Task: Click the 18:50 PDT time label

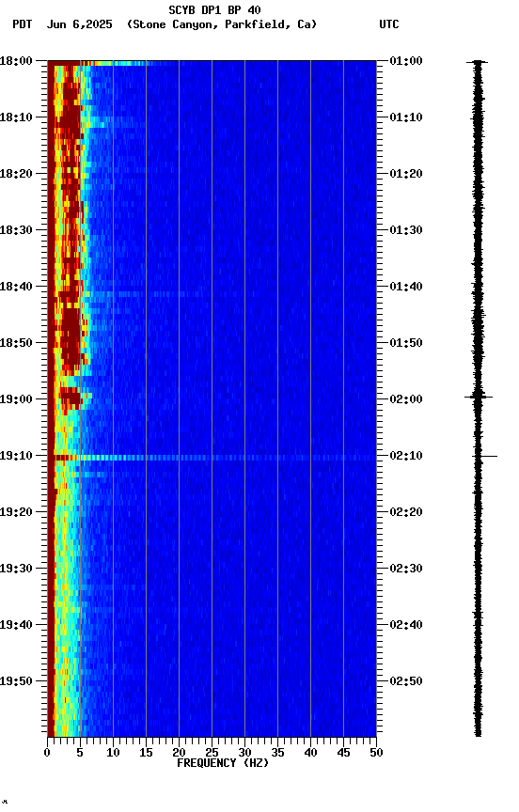Action: pyautogui.click(x=16, y=343)
